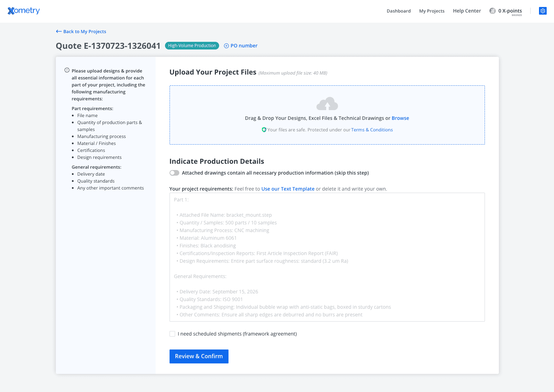The width and height of the screenshot is (554, 392).
Task: Open the Dashboard menu item
Action: [x=398, y=11]
